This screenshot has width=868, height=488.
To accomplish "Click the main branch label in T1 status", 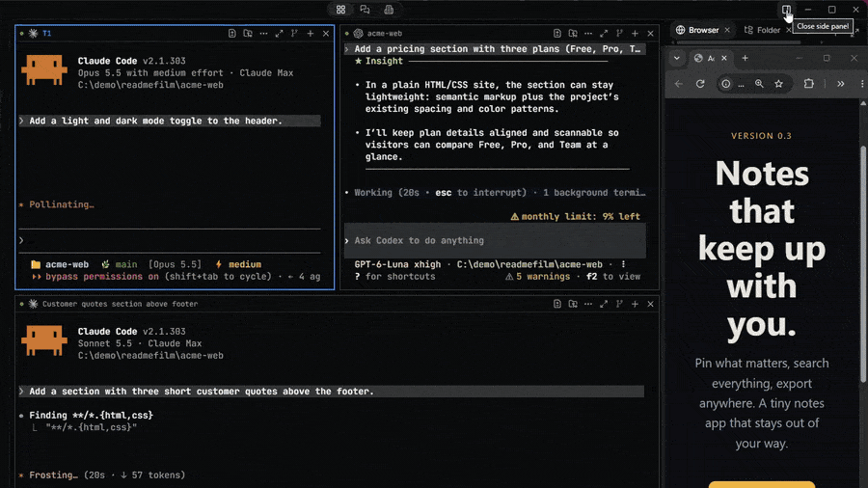I will 120,264.
